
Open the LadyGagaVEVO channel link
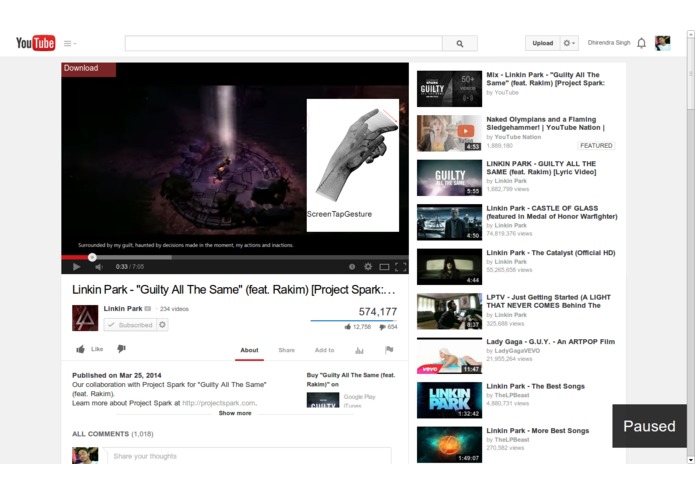pyautogui.click(x=517, y=350)
